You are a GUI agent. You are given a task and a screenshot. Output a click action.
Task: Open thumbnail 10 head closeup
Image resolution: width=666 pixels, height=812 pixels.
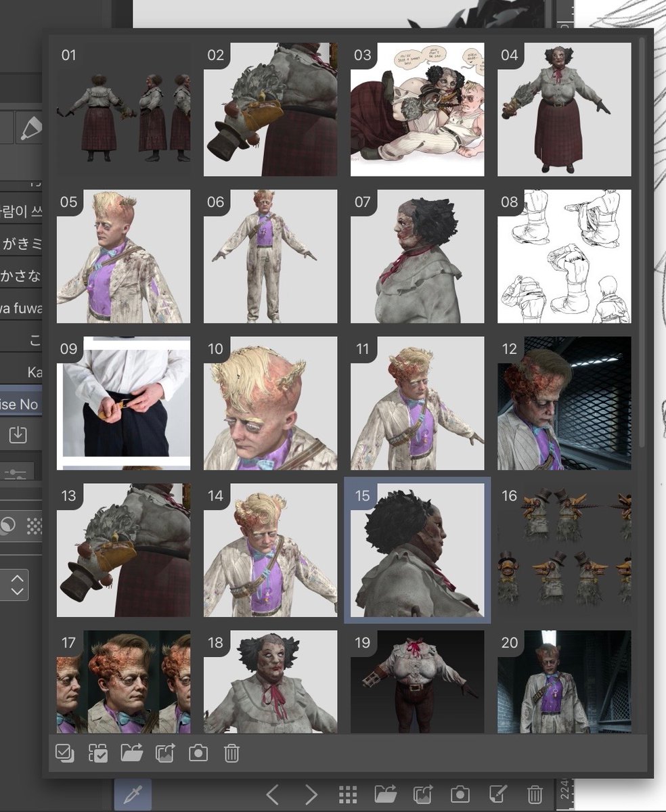(x=270, y=403)
